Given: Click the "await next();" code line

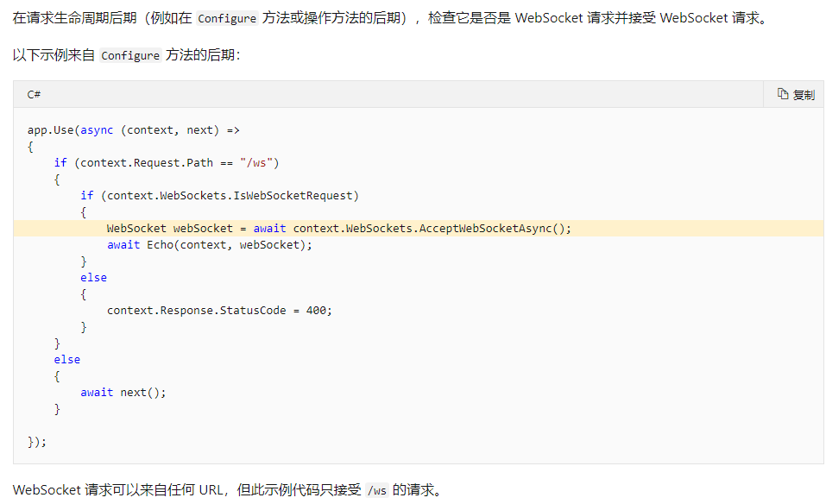Looking at the screenshot, I should pos(123,393).
